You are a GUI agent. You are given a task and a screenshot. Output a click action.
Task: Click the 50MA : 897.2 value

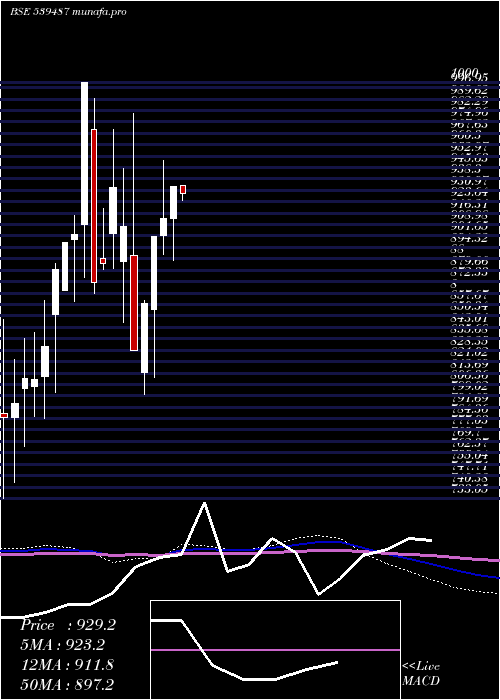pos(68,685)
